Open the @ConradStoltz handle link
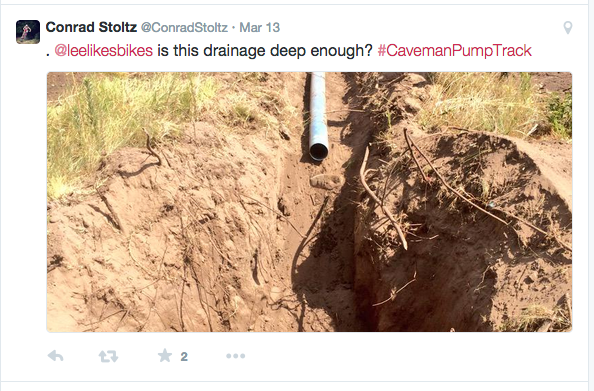594x391 pixels. (184, 28)
